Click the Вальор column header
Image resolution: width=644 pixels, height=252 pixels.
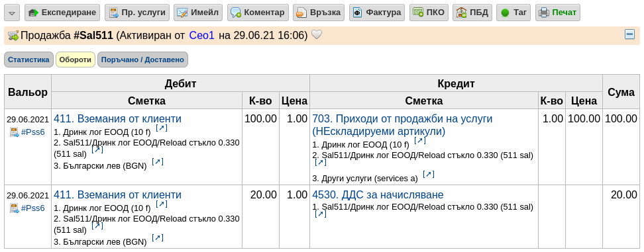click(x=28, y=92)
